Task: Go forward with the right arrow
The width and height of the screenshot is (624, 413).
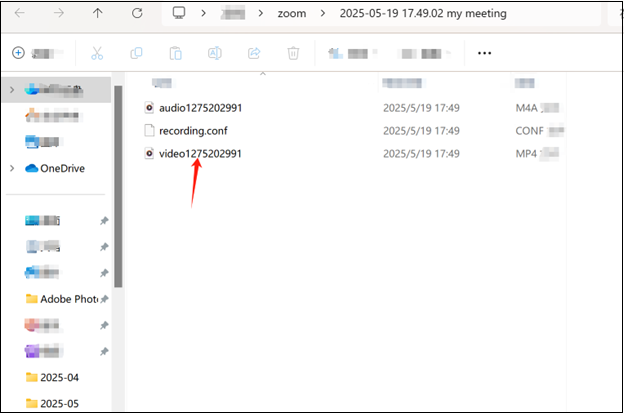Action: coord(58,13)
